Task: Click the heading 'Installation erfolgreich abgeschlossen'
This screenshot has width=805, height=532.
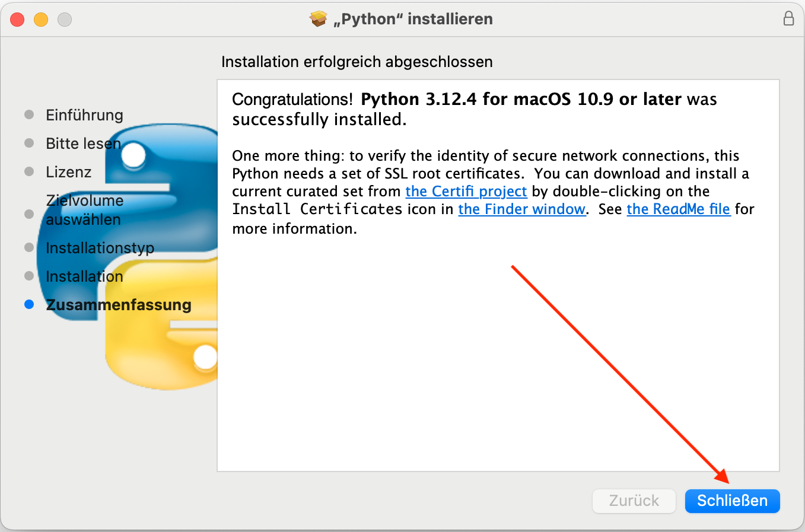Action: coord(357,62)
